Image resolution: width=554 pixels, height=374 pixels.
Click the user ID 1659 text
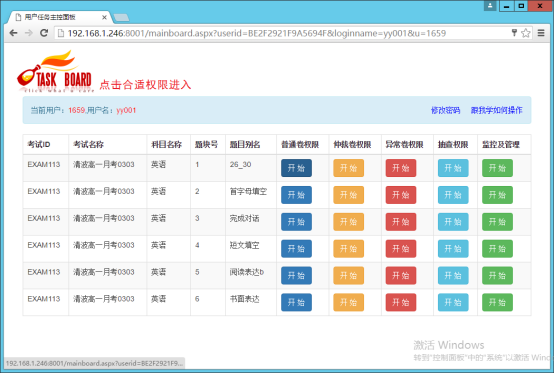tap(76, 110)
